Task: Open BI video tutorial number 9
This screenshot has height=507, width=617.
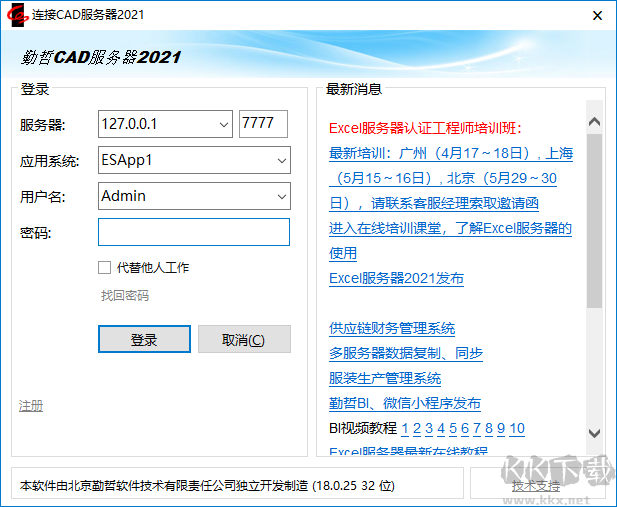Action: [501, 428]
